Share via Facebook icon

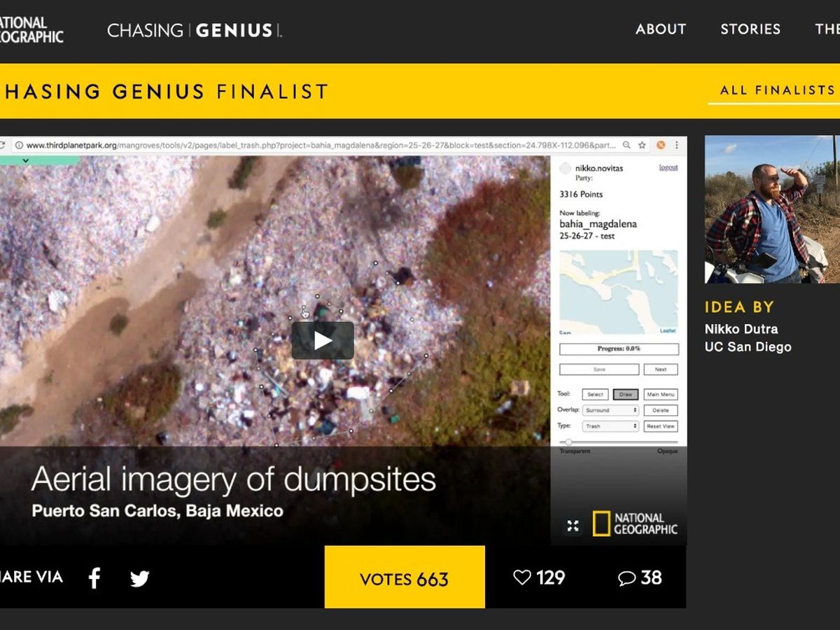point(94,578)
